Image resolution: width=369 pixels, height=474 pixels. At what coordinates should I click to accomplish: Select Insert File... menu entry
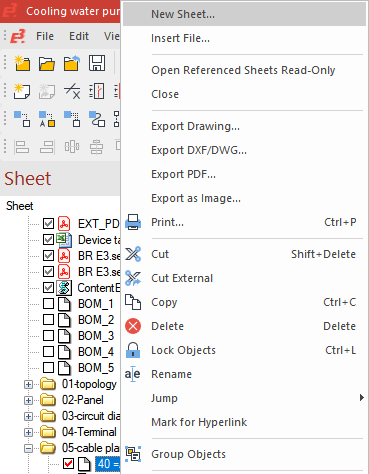(244, 38)
